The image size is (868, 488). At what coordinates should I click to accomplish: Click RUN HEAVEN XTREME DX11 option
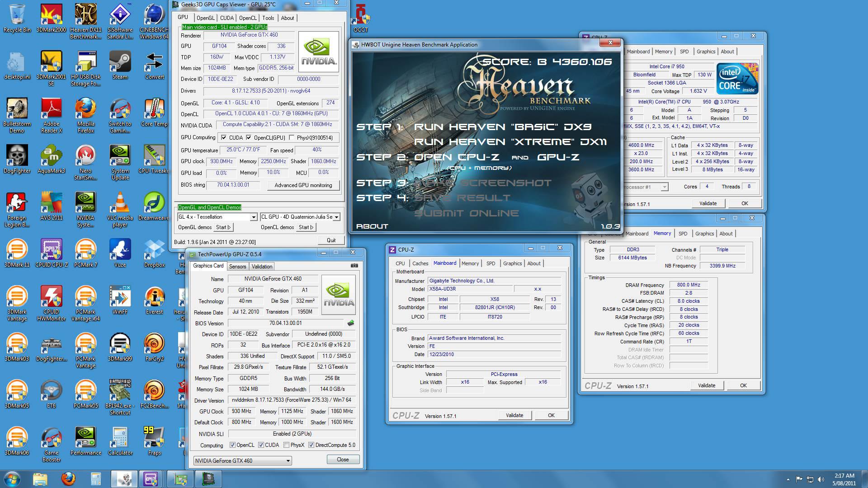(510, 142)
